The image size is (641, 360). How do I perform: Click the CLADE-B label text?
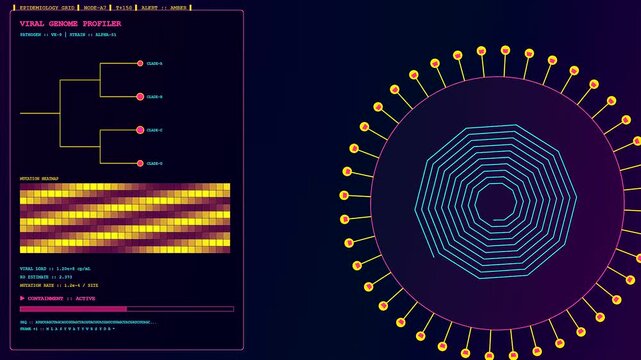155,97
